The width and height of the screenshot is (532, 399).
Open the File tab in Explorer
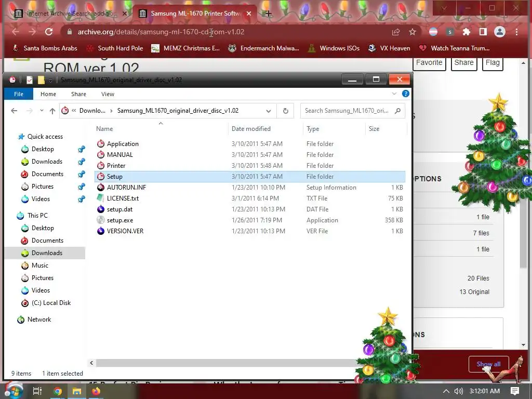19,94
